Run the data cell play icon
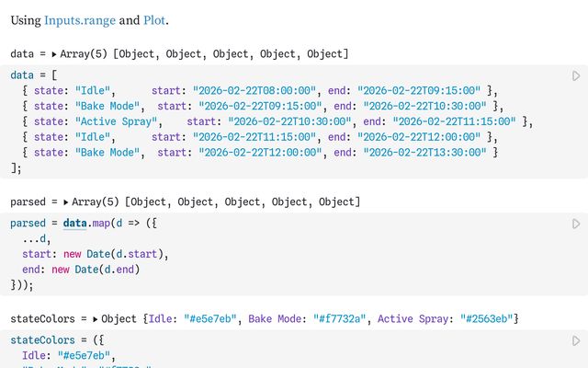The width and height of the screenshot is (588, 368). pyautogui.click(x=576, y=75)
